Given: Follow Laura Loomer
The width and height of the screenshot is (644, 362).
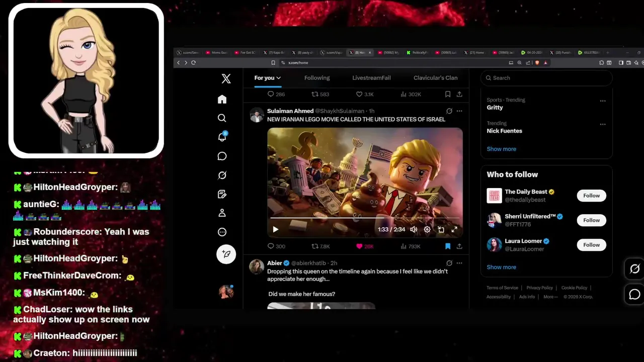Looking at the screenshot, I should 591,245.
